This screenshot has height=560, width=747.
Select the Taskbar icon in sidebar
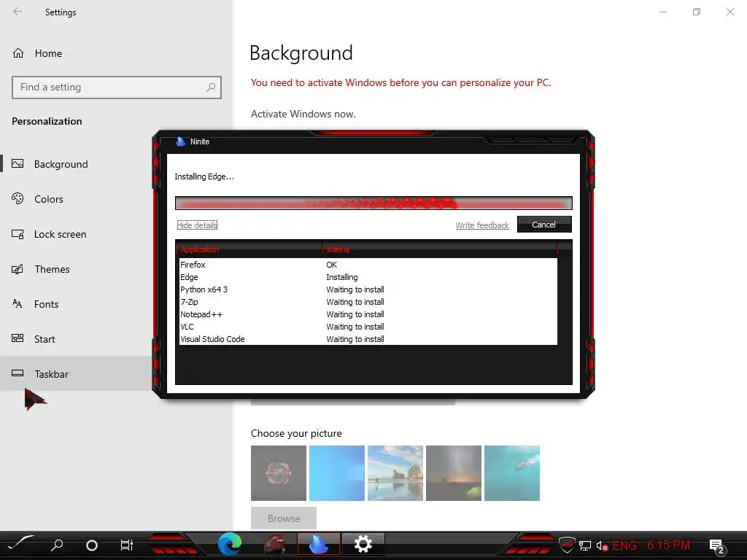18,373
